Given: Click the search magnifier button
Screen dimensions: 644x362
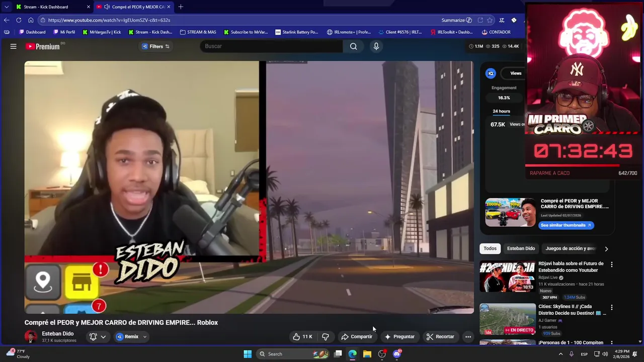Looking at the screenshot, I should tap(353, 46).
